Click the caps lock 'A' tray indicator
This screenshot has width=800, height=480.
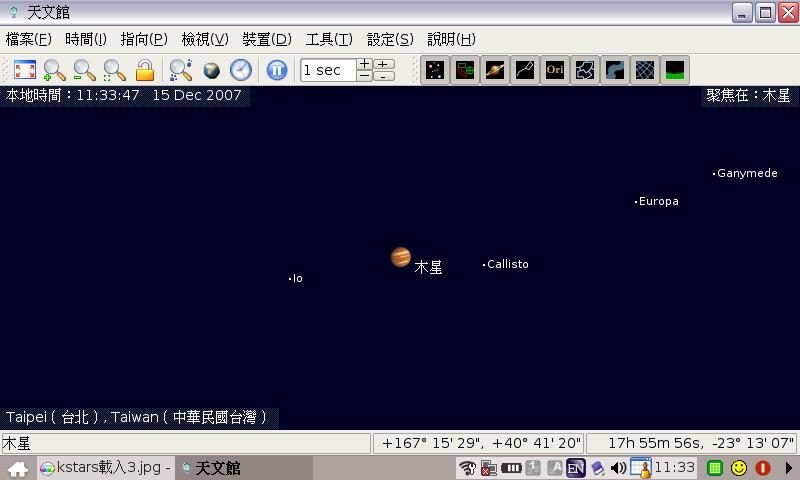point(555,468)
